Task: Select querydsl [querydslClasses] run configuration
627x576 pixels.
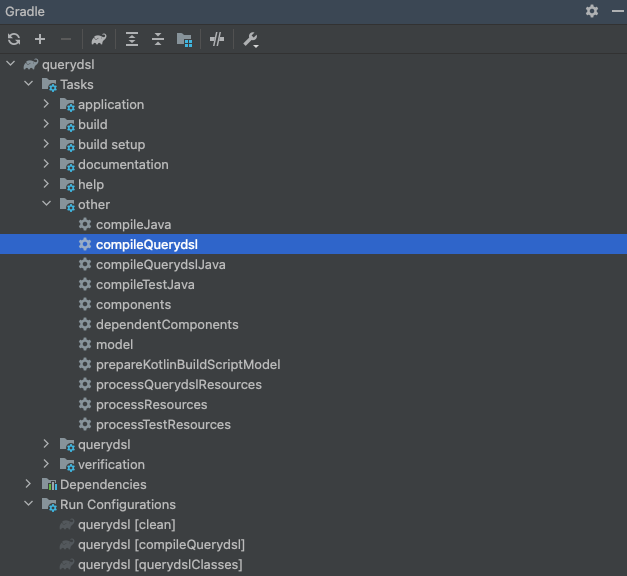Action: [x=160, y=564]
